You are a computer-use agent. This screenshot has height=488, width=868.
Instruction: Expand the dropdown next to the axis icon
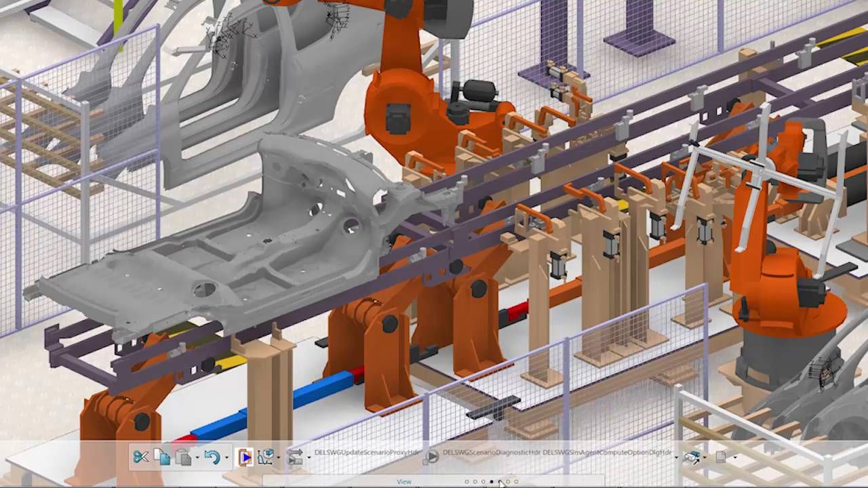[279, 457]
